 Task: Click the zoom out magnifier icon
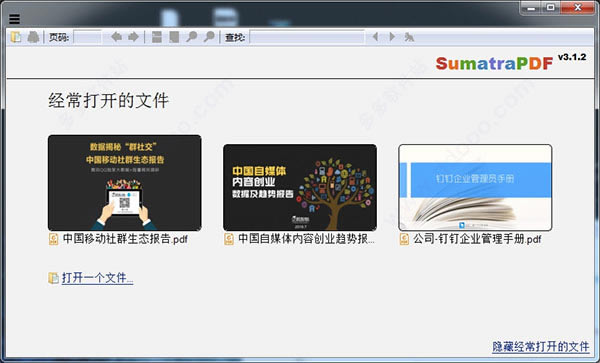191,37
